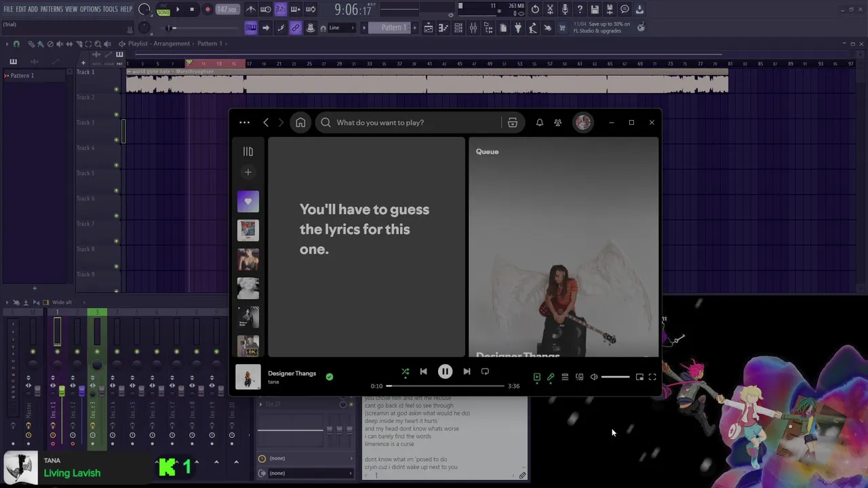Open Spotify Friend Activity icon
The image size is (868, 488).
[558, 123]
